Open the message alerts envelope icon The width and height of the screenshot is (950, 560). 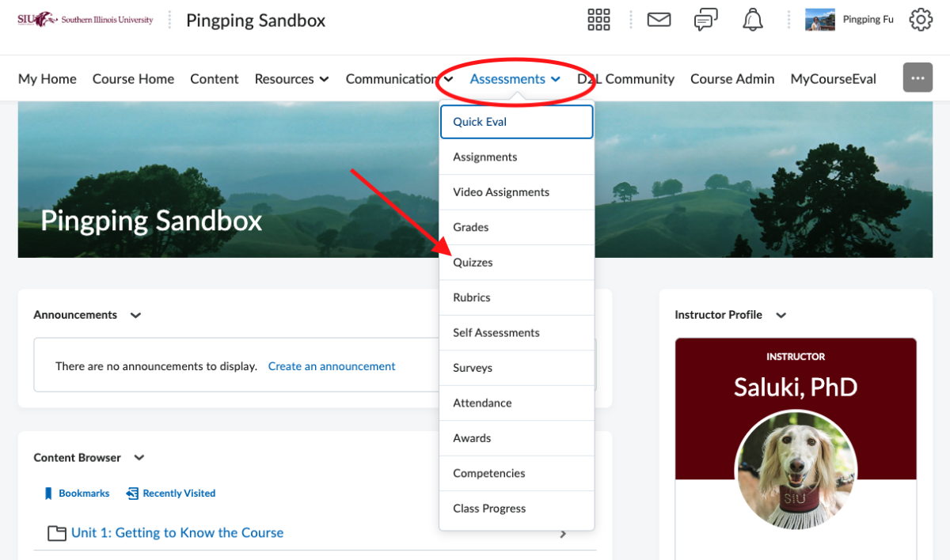pyautogui.click(x=659, y=19)
